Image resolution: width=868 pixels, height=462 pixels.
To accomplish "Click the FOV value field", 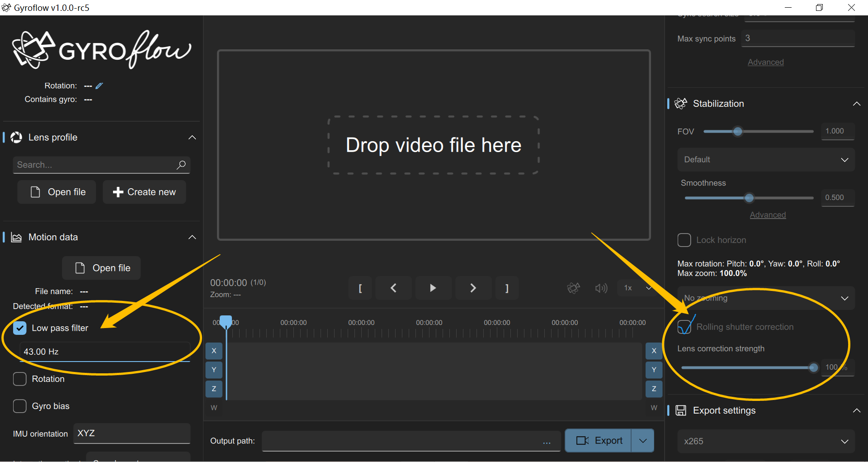I will click(838, 131).
